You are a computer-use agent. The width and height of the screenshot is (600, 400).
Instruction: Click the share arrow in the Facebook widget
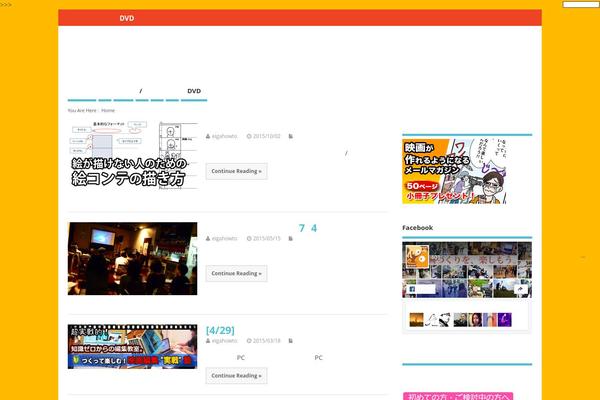[x=520, y=289]
